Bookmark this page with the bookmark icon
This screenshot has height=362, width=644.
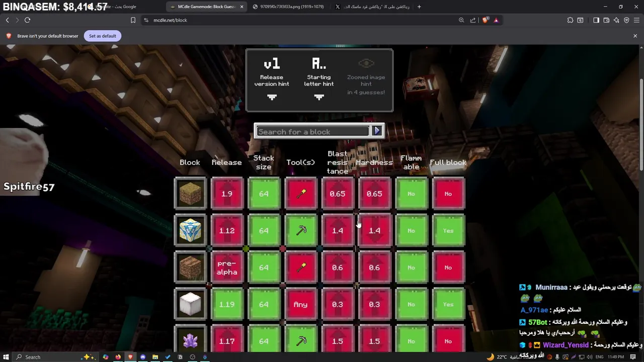coord(133,20)
